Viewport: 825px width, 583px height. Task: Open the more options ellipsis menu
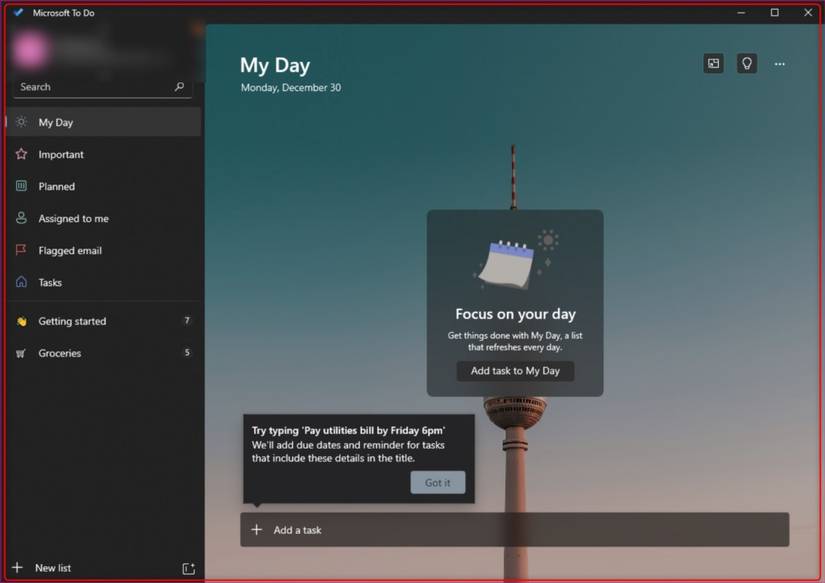tap(780, 63)
